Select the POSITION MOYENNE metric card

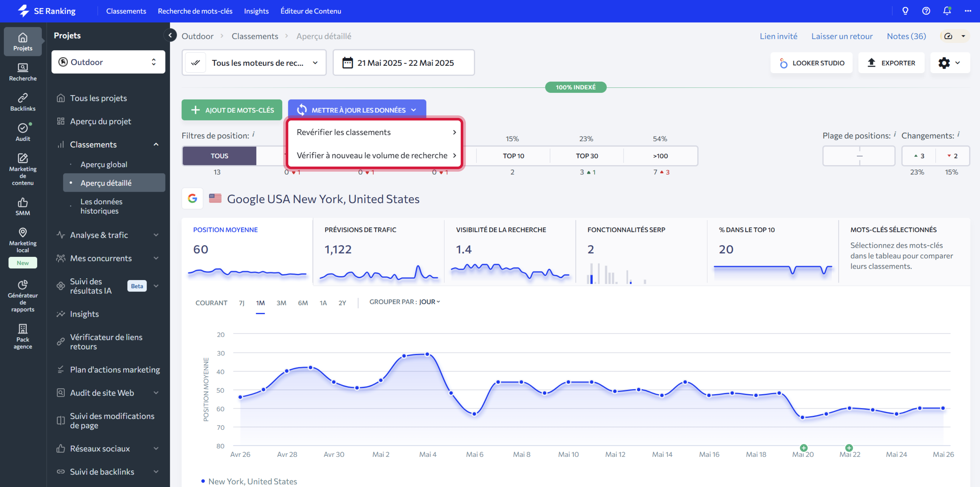tap(247, 251)
